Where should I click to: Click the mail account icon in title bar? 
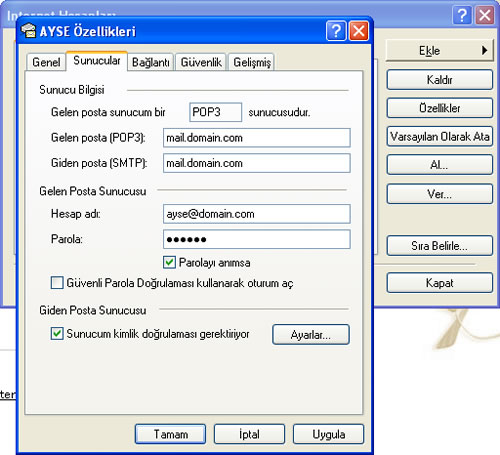click(28, 31)
